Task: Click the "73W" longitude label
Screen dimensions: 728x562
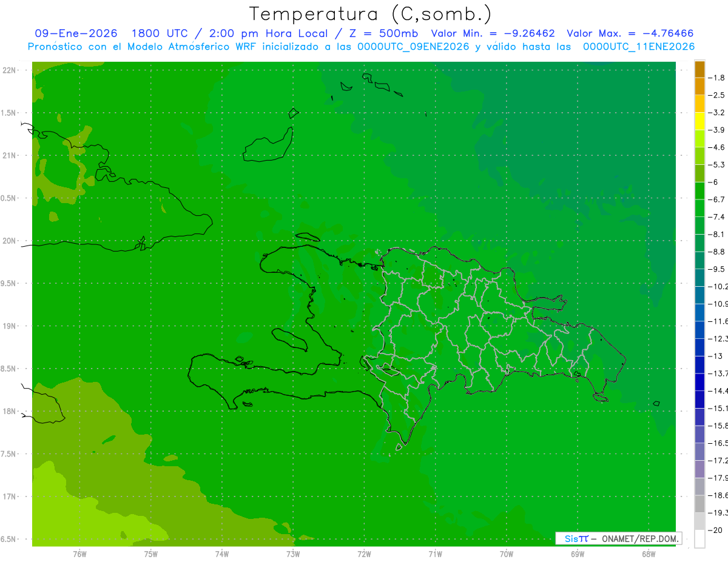Action: coord(293,554)
